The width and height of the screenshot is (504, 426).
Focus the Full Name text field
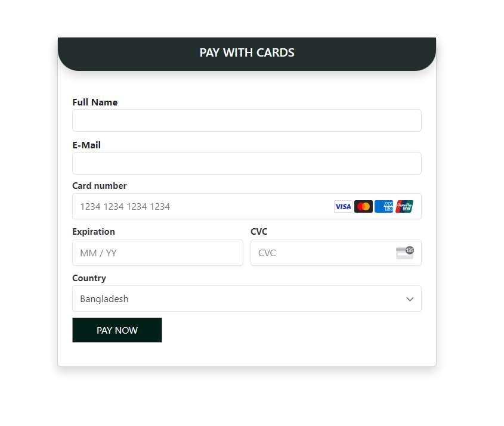click(246, 120)
